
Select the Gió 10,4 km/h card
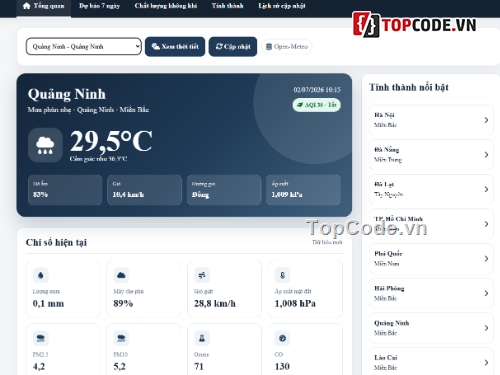pyautogui.click(x=144, y=190)
